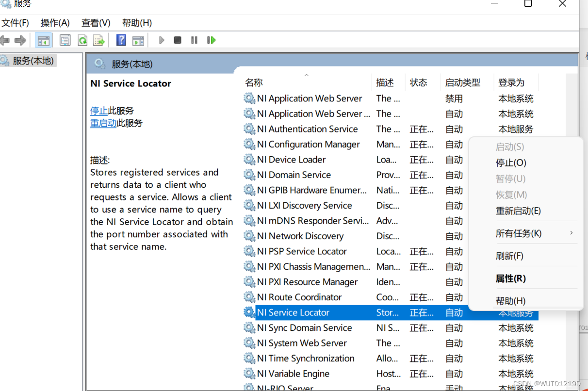The image size is (588, 391).
Task: Open the Properties toolbar icon
Action: (x=65, y=40)
